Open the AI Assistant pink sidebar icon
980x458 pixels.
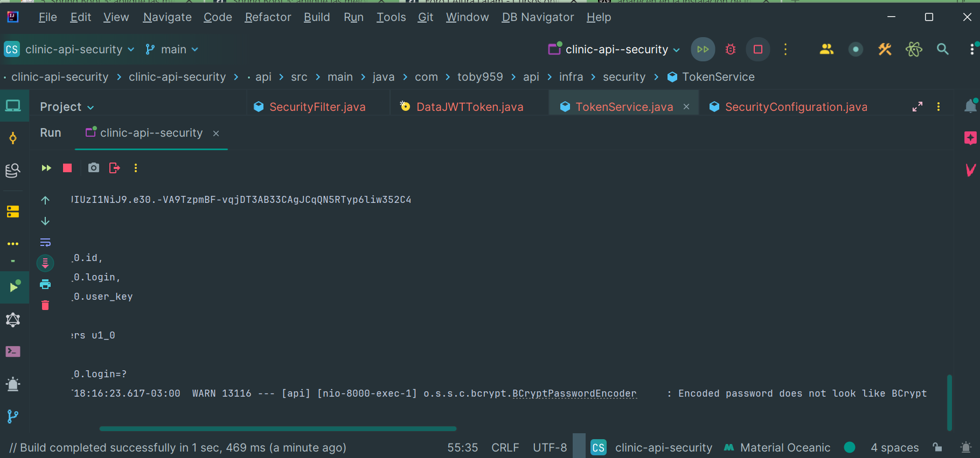click(970, 138)
